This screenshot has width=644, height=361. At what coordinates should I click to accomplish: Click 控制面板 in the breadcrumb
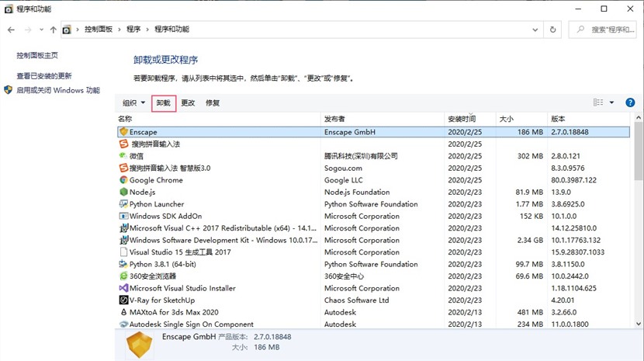click(99, 30)
